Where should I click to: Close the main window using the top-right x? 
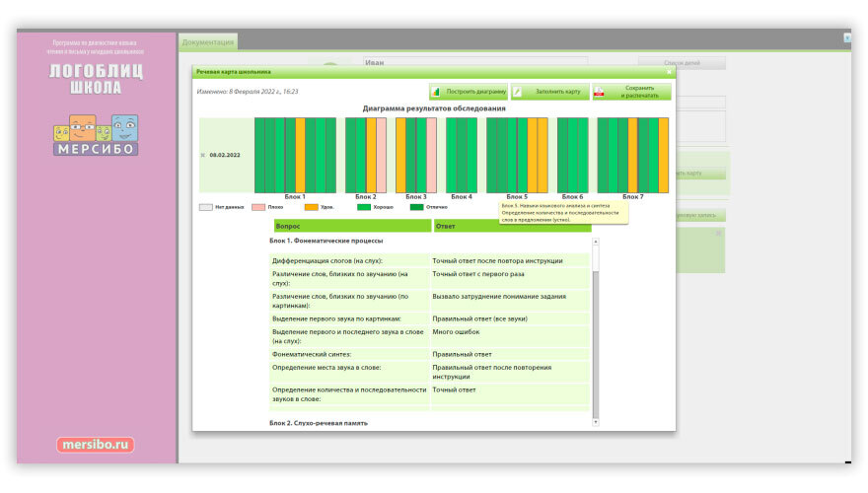(x=847, y=37)
